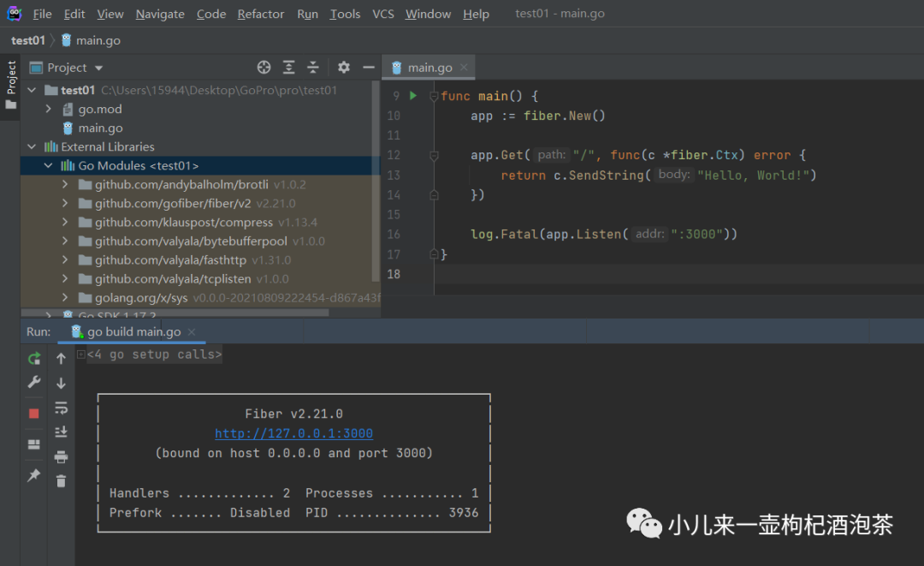Expand folded '4 go setup calls' output
Screen dimensions: 924x566
[80, 354]
